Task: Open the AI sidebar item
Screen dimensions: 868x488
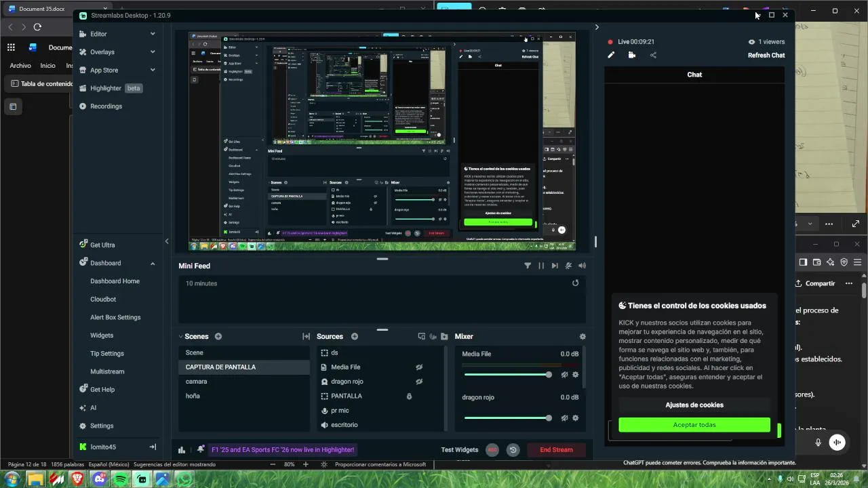Action: (x=93, y=408)
